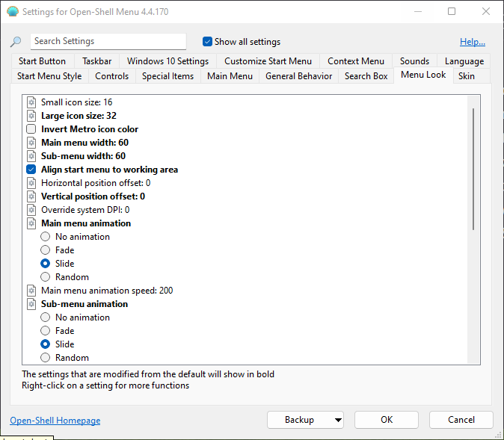Go to the Customize Start Menu tab
This screenshot has height=440, width=504.
268,61
